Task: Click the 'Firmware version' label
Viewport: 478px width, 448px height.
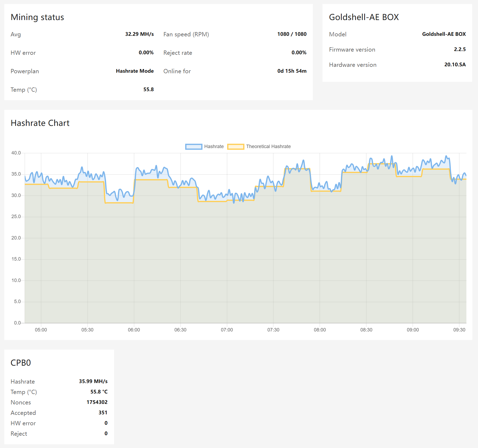Action: 352,50
